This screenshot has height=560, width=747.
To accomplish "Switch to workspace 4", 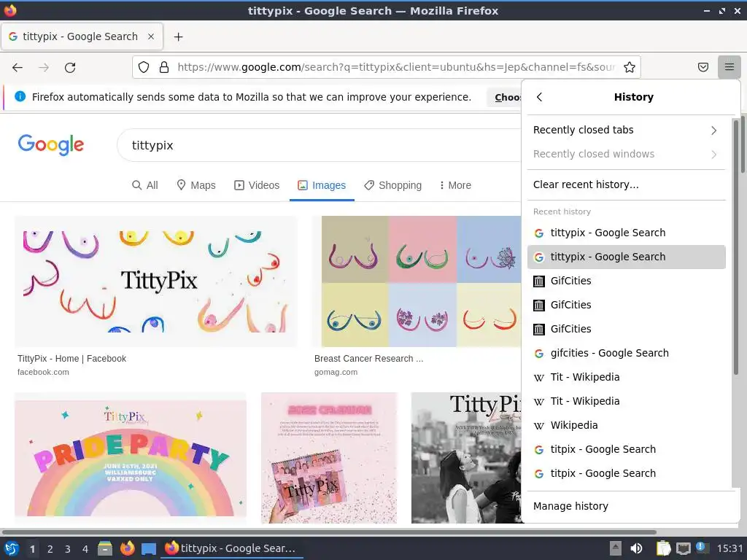I will pos(85,549).
